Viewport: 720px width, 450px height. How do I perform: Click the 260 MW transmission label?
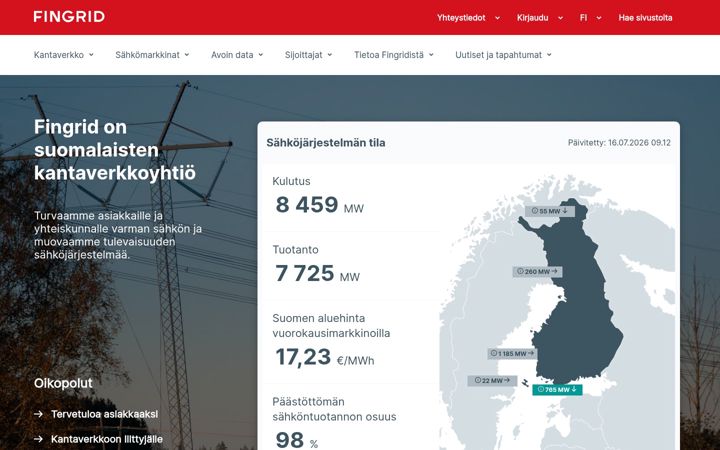(x=537, y=272)
